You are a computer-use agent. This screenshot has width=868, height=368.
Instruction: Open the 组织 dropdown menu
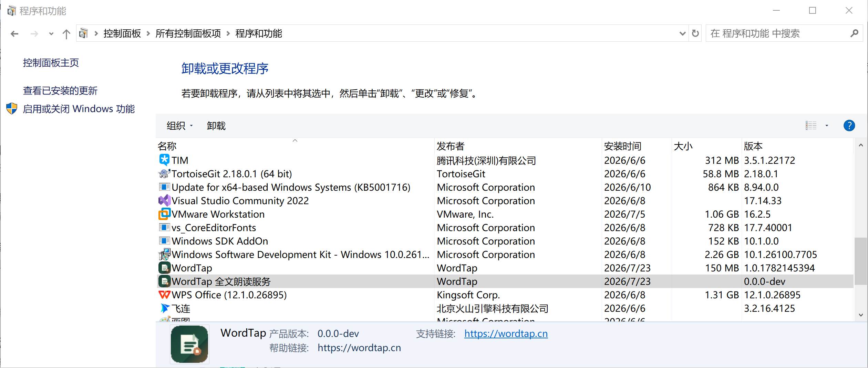point(179,126)
